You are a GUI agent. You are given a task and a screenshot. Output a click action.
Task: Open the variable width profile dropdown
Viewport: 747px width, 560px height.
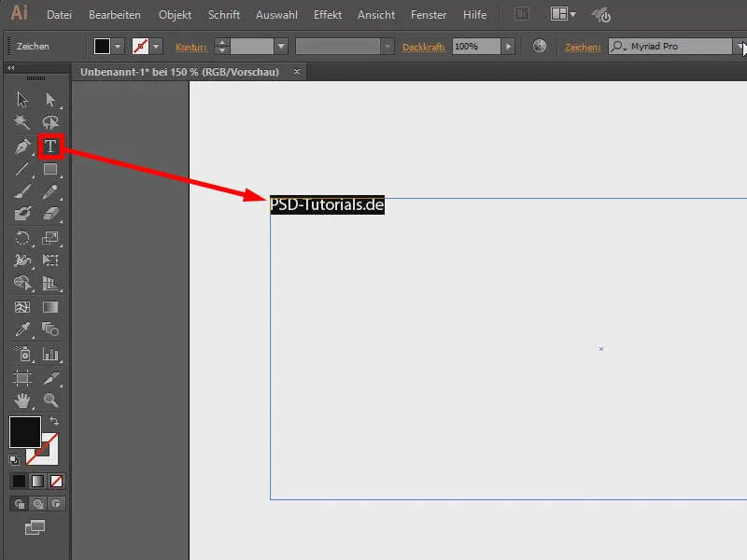point(388,47)
